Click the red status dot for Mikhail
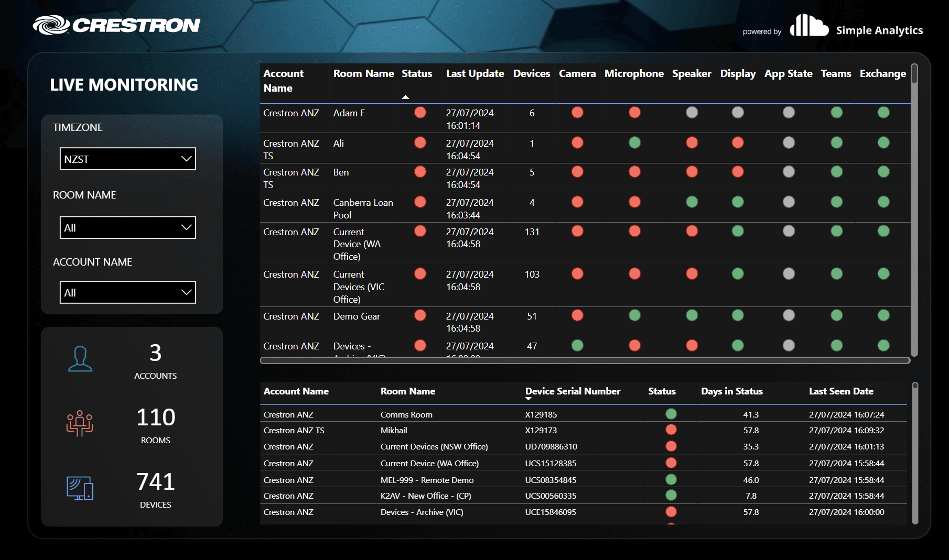 coord(671,430)
